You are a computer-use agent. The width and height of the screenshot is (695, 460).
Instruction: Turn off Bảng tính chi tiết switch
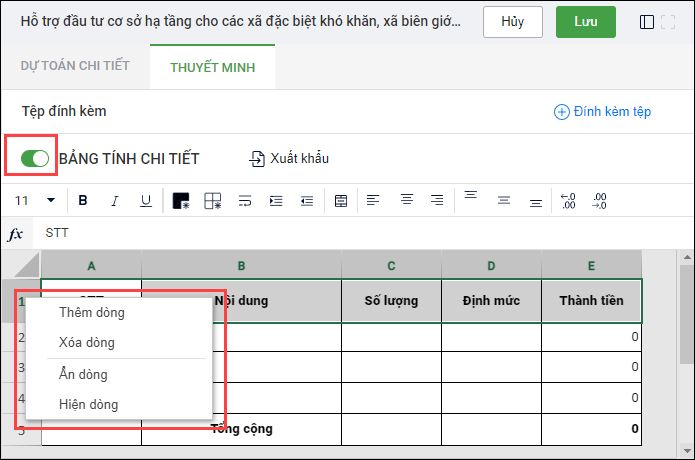[x=35, y=158]
